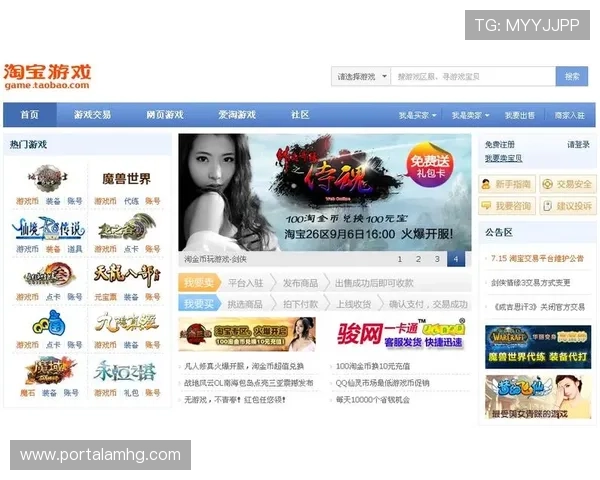The width and height of the screenshot is (600, 480).
Task: Click 战地风云OL南海包岛 news link
Action: (x=249, y=383)
